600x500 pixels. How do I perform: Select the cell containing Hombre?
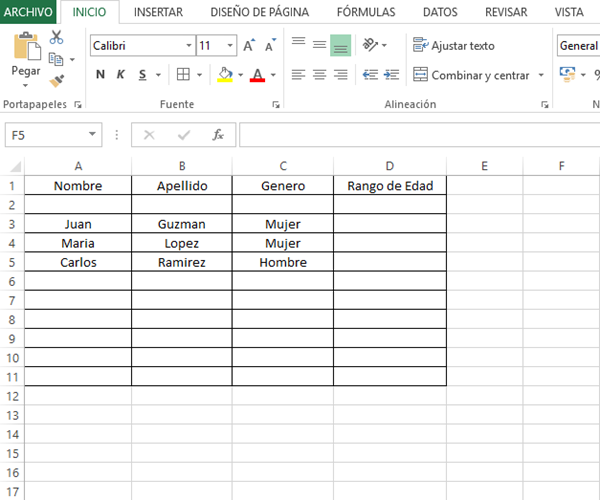coord(283,262)
